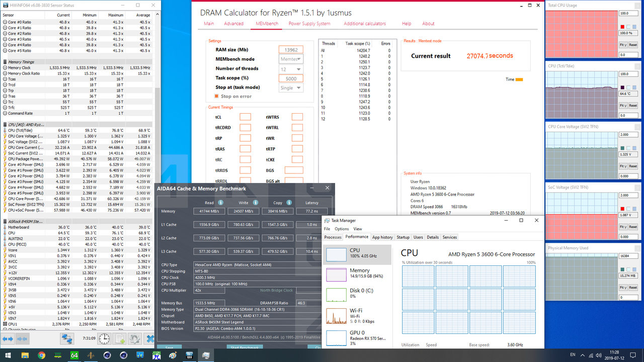Click Memory Timings section header icon in HWiNFO

click(4, 62)
